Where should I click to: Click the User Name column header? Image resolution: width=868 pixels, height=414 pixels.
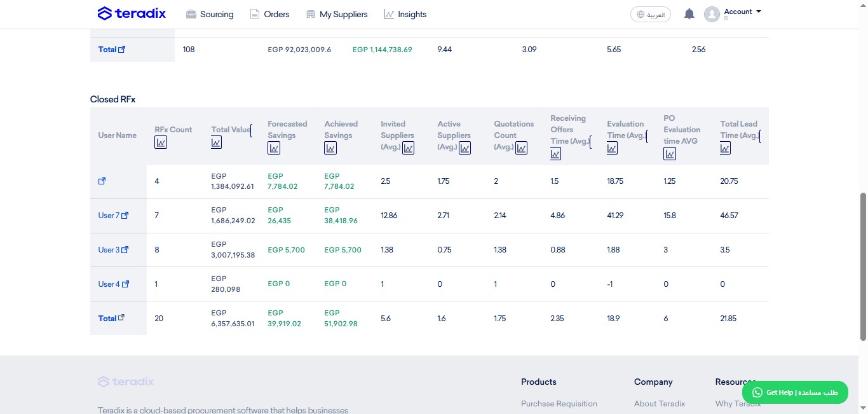point(118,135)
